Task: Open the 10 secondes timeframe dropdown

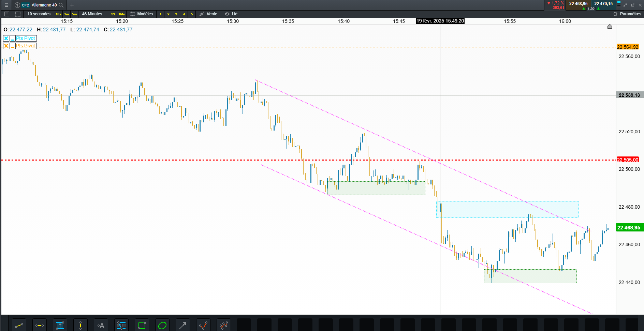Action: pyautogui.click(x=39, y=14)
